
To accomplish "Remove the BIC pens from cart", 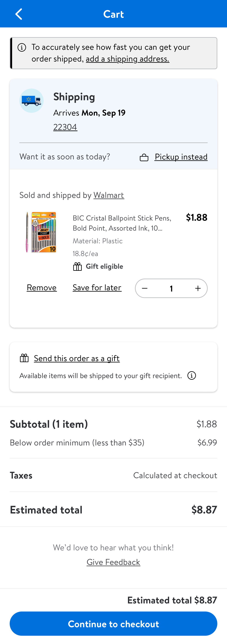I will tap(42, 287).
